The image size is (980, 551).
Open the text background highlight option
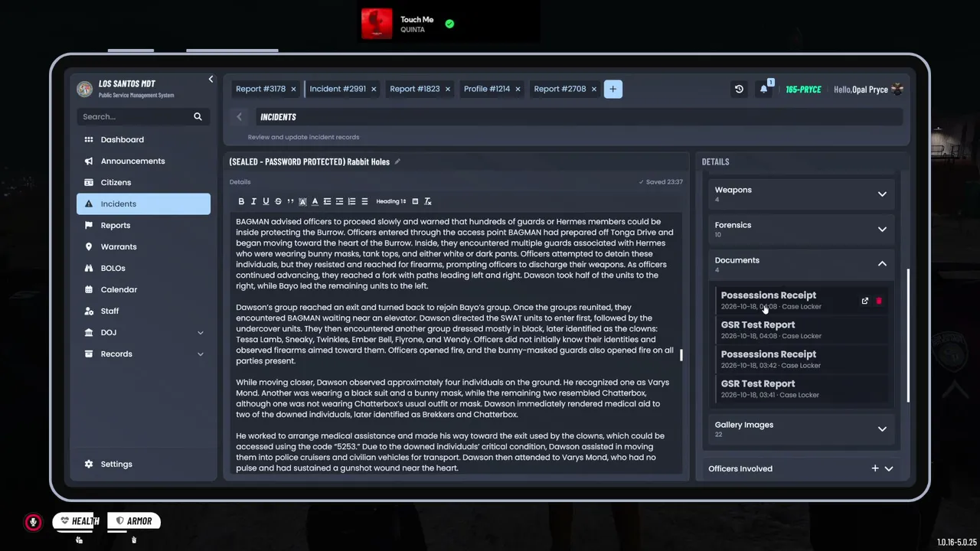tap(302, 201)
